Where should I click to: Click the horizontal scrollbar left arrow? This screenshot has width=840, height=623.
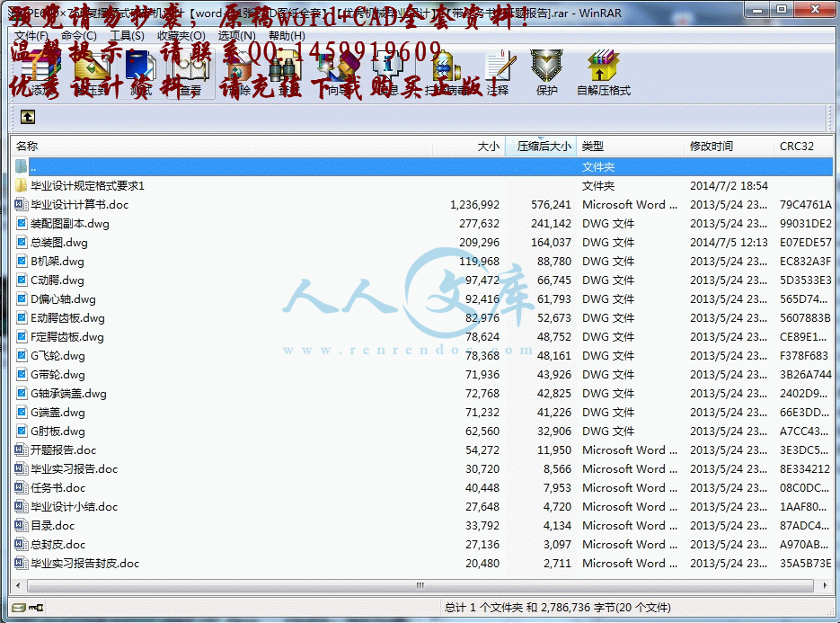coord(18,585)
